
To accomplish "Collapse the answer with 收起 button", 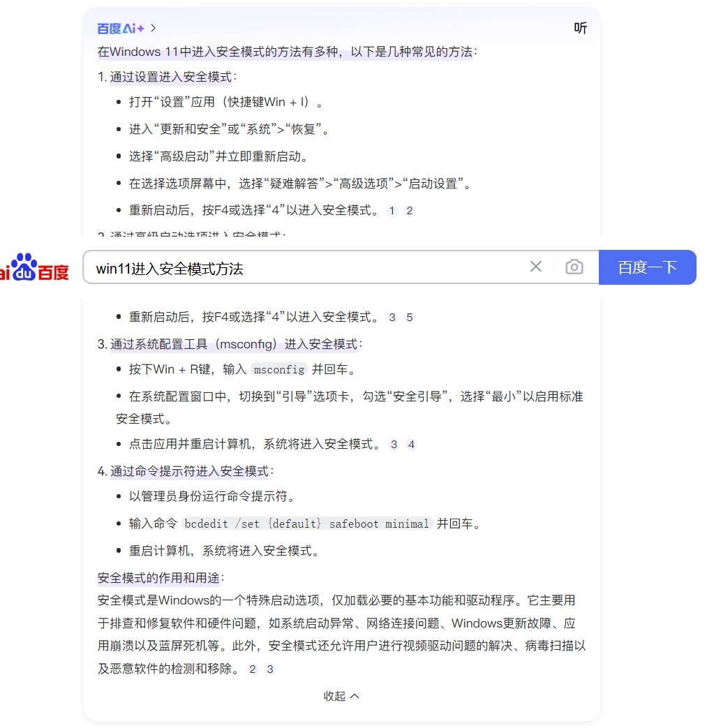I will click(341, 696).
